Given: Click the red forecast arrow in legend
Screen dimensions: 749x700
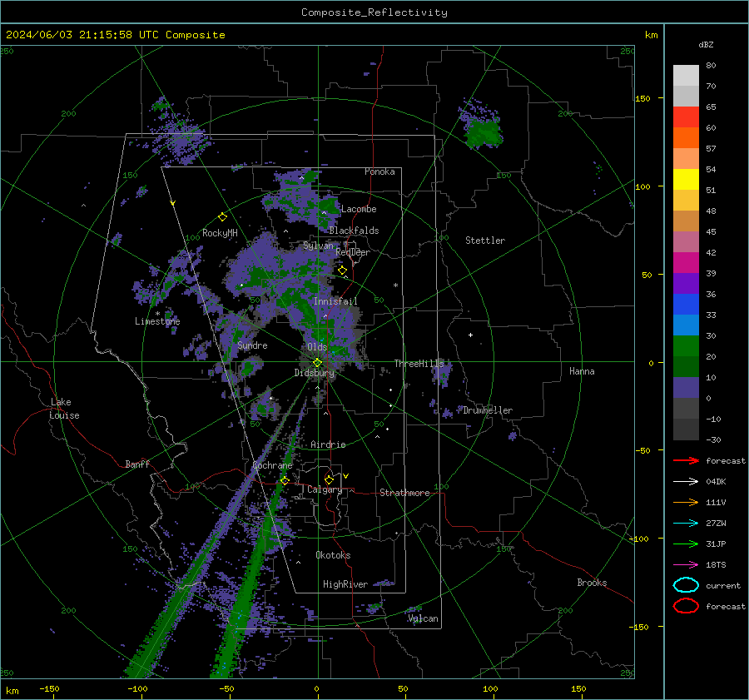Looking at the screenshot, I should point(686,460).
